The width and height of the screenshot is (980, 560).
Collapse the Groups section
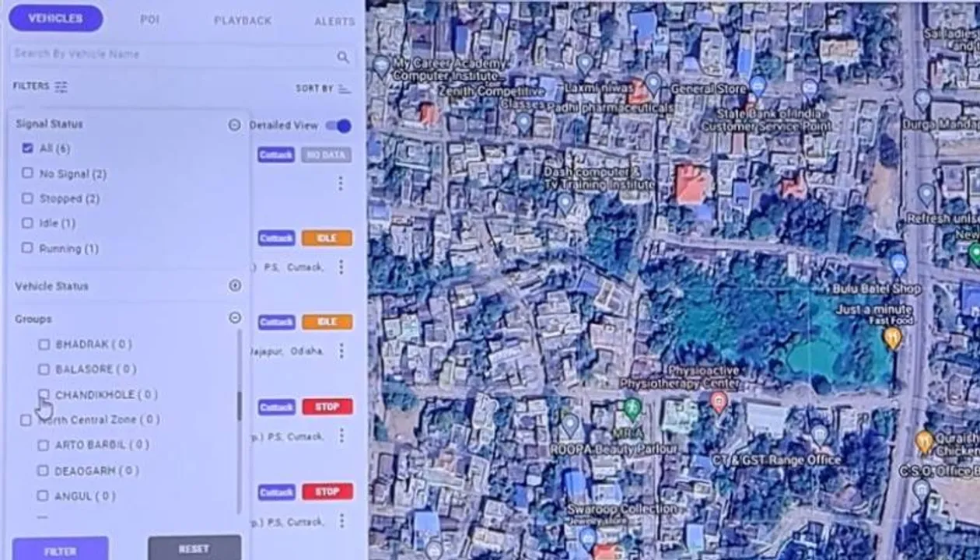235,317
